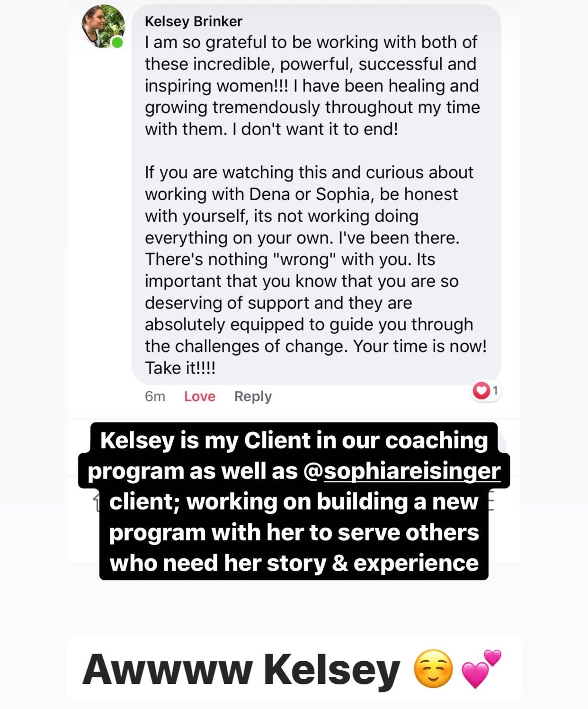Click the 'If you are watching this' paragraph
Viewport: 588px width, 709px height.
pos(316,270)
